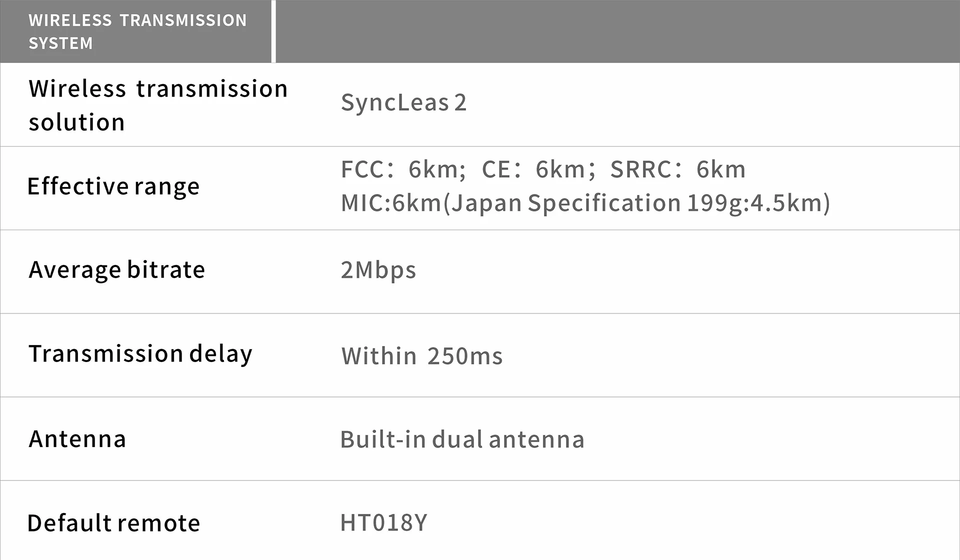This screenshot has height=560, width=960.
Task: Click the empty gray header area on the right
Action: point(617,31)
